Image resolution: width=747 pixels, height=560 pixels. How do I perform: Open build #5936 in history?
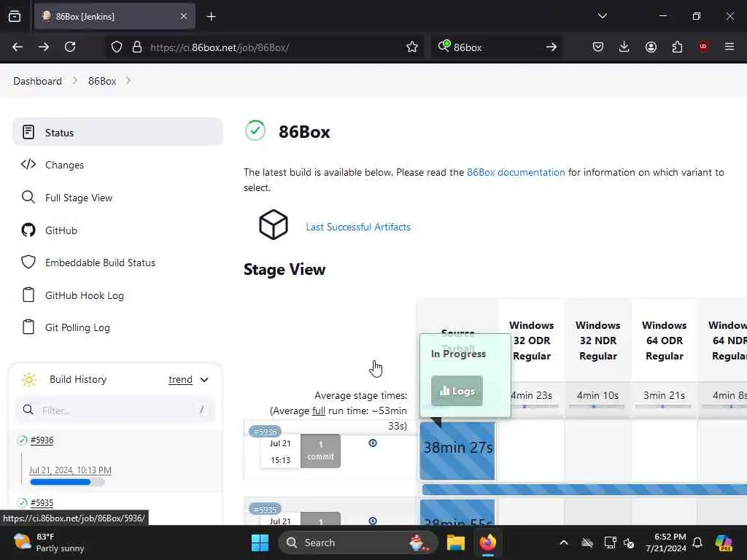(42, 440)
